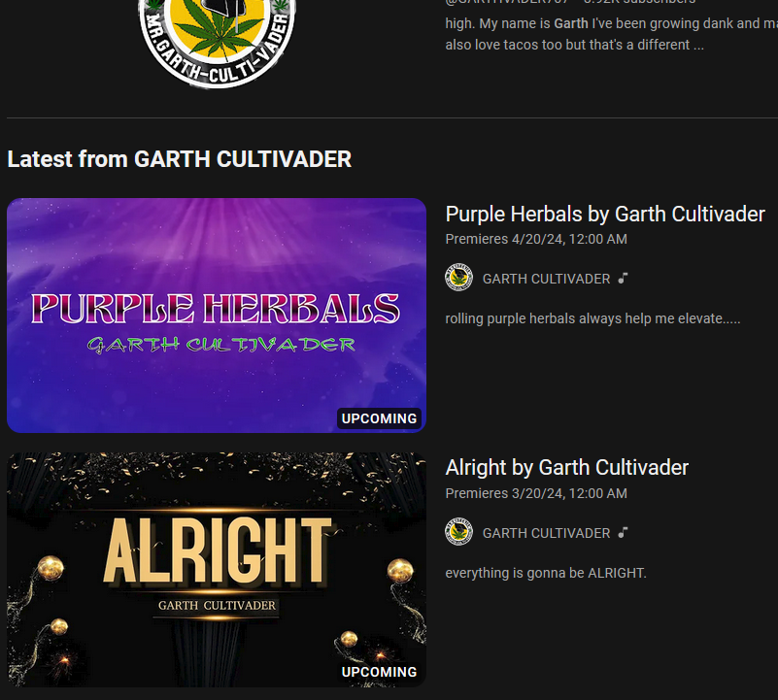Open GARTH CULTIVADER channel name under Purple Herbals
Viewport: 778px width, 700px height.
pos(546,279)
